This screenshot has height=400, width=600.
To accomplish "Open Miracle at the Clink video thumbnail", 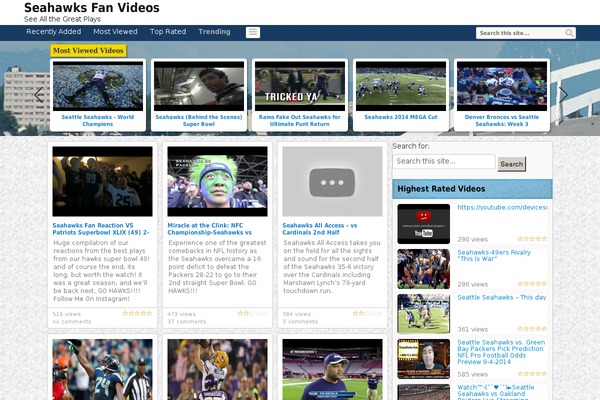I will click(217, 181).
